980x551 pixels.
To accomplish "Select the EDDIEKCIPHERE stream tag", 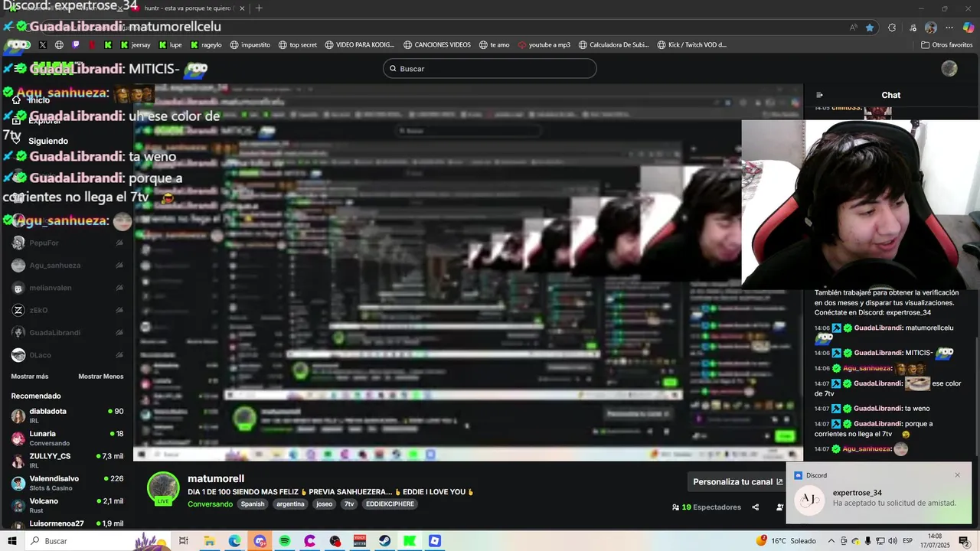I will click(x=390, y=504).
